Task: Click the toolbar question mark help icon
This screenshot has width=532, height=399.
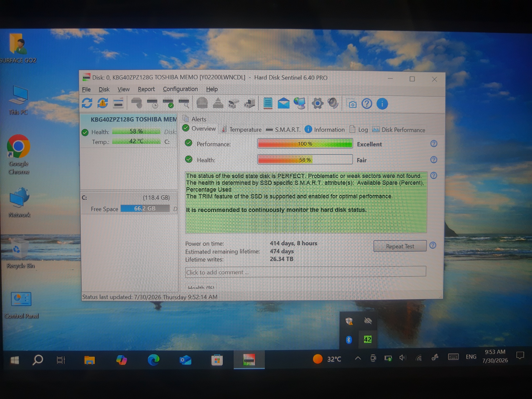Action: 367,104
